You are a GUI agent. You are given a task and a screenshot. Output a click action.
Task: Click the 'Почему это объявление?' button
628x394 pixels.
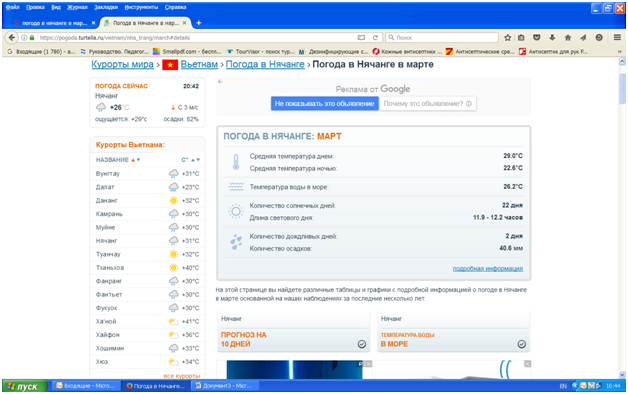[428, 104]
